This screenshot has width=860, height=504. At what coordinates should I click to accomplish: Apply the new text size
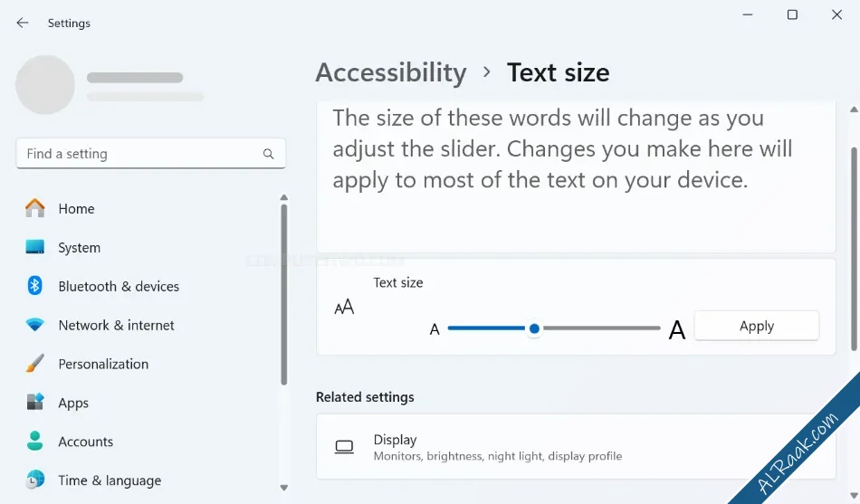click(x=756, y=326)
